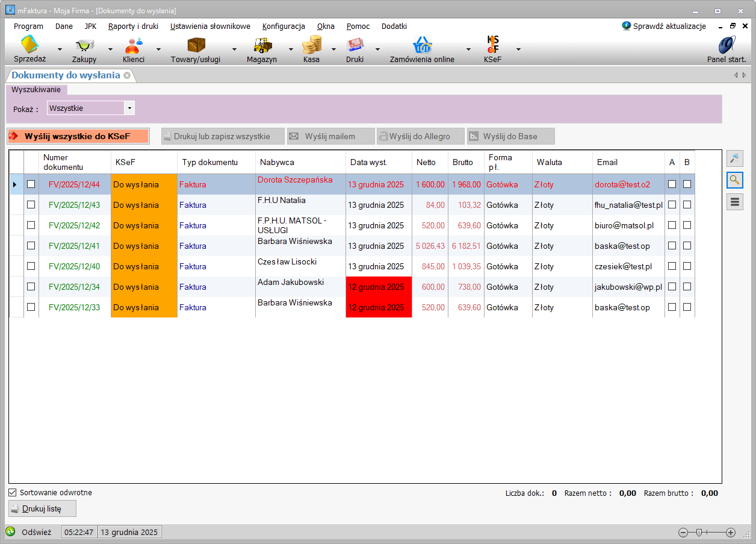This screenshot has width=756, height=544.
Task: Open the Magazyn forklift icon
Action: click(x=262, y=46)
